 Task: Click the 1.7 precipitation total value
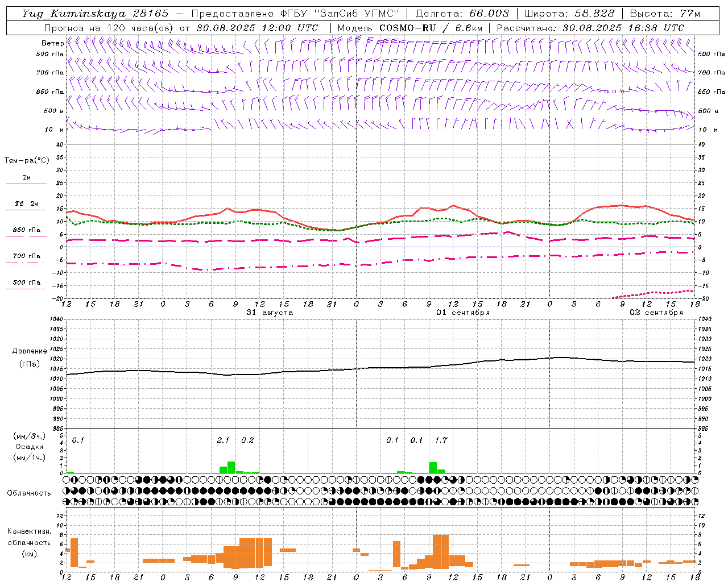click(441, 440)
